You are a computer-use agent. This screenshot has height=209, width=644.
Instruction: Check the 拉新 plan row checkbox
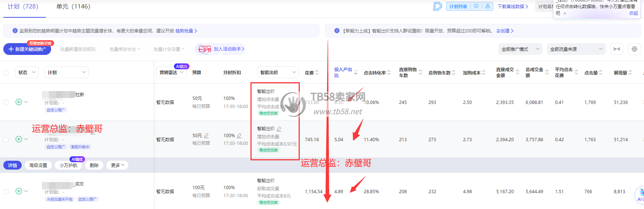(6, 102)
